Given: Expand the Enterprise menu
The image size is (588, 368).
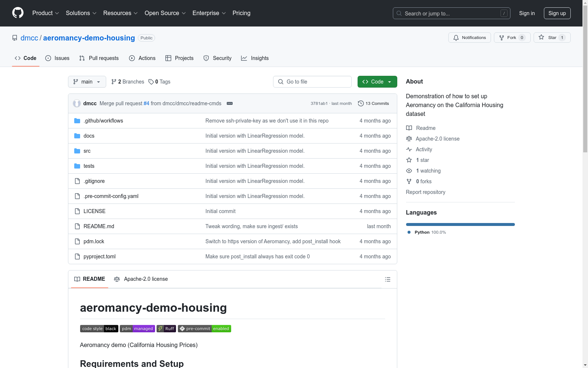Looking at the screenshot, I should [x=209, y=13].
